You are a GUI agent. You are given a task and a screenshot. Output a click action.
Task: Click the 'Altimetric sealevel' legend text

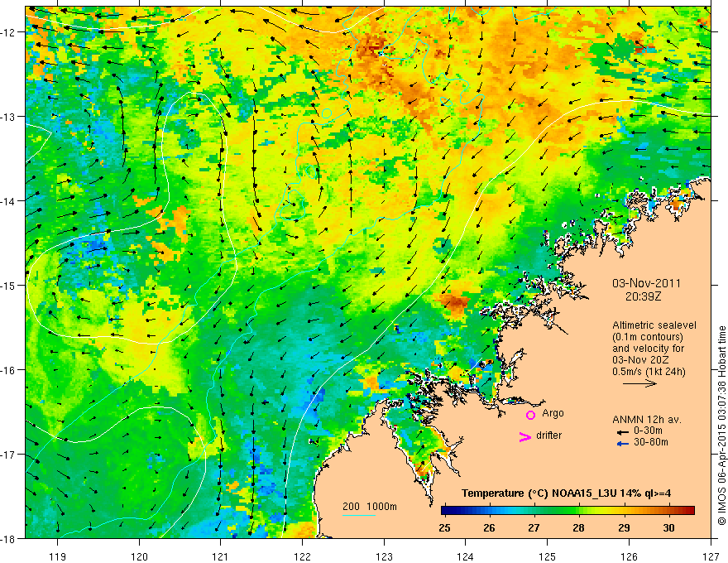(x=654, y=325)
